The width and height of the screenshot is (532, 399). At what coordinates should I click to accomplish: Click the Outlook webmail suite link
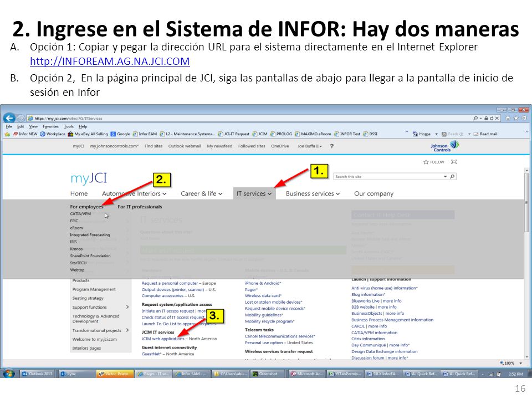185,146
